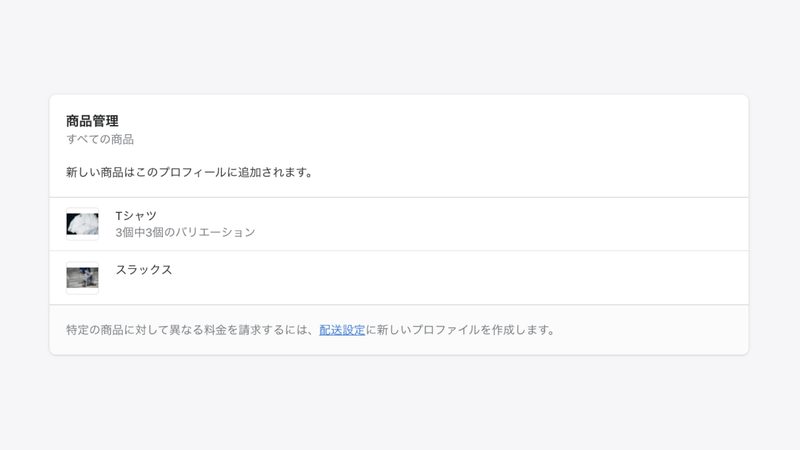Click the 商品管理 heading
Viewport: 800px width, 450px height.
[92, 121]
